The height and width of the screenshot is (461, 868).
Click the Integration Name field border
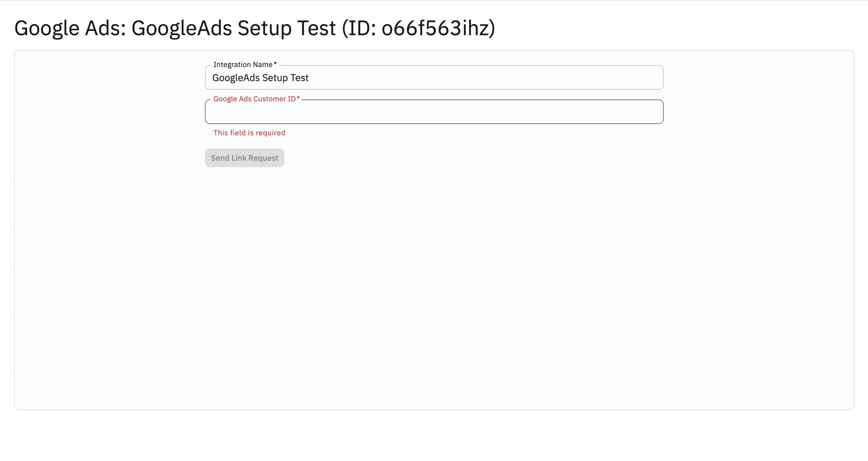pos(433,66)
